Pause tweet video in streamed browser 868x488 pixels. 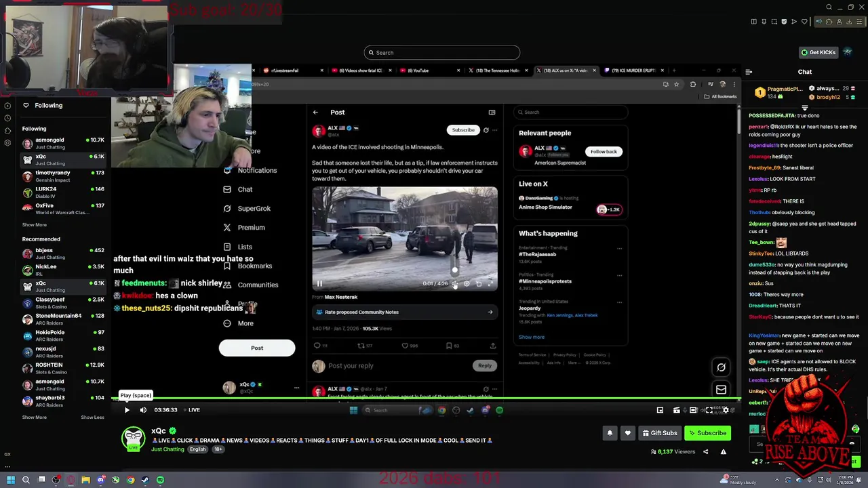click(319, 284)
